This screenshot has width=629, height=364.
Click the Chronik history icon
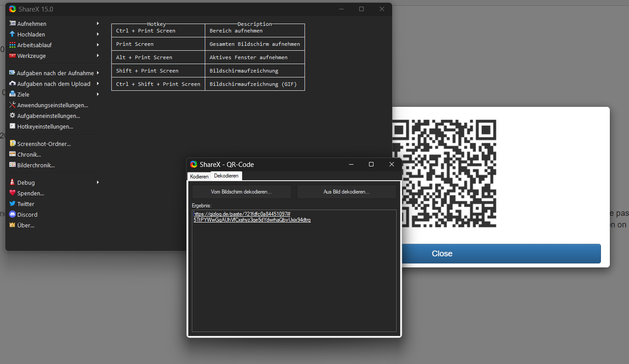point(12,154)
